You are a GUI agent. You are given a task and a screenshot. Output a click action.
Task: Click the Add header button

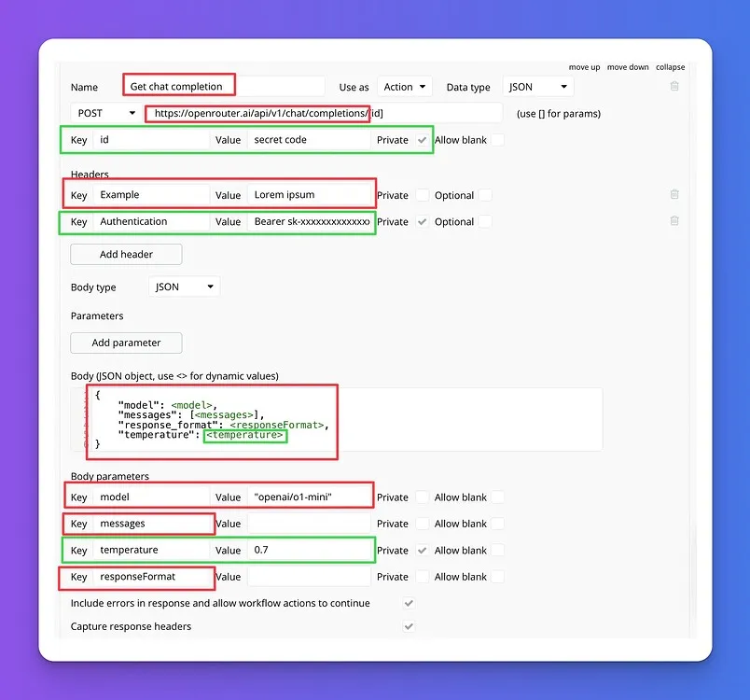(x=126, y=254)
